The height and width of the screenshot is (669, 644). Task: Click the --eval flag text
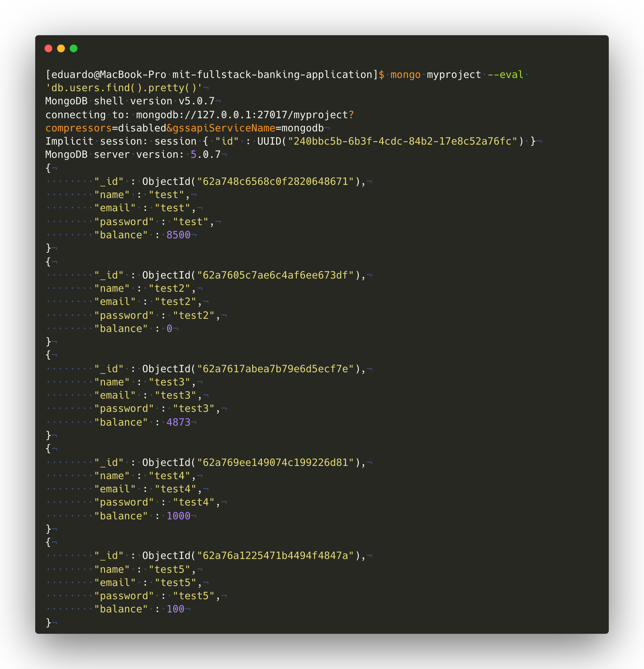pos(505,75)
